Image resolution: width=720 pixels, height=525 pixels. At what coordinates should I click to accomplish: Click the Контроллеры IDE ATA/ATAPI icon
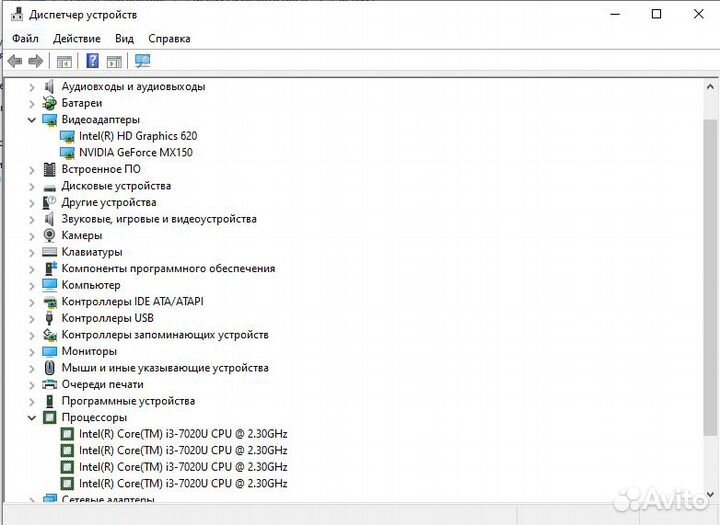pos(49,302)
